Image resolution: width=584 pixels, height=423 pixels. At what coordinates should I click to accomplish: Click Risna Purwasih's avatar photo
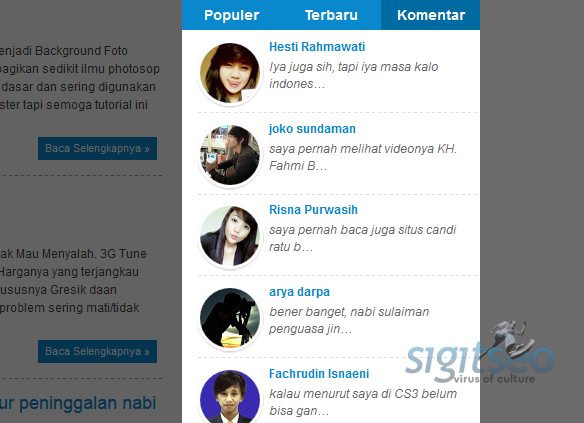coord(230,236)
